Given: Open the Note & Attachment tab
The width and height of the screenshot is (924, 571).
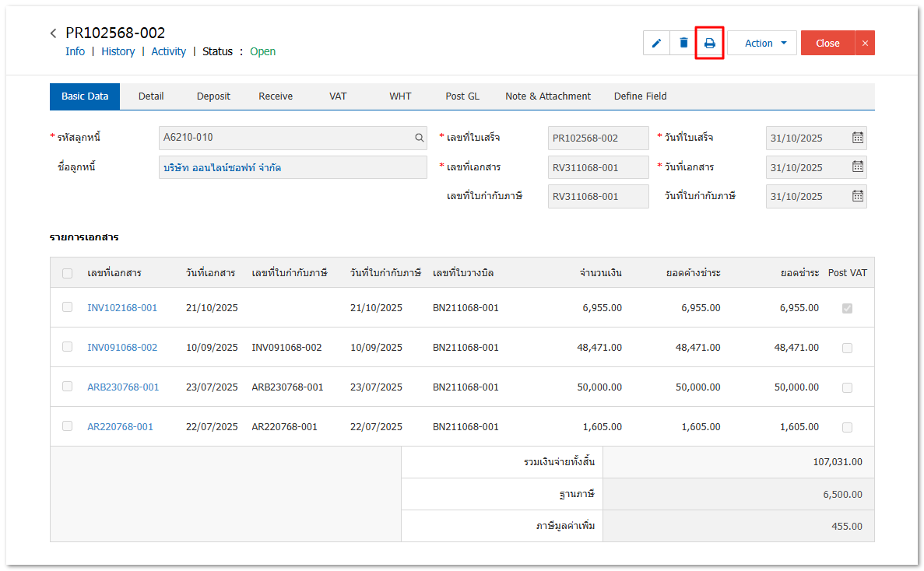Looking at the screenshot, I should [x=548, y=96].
